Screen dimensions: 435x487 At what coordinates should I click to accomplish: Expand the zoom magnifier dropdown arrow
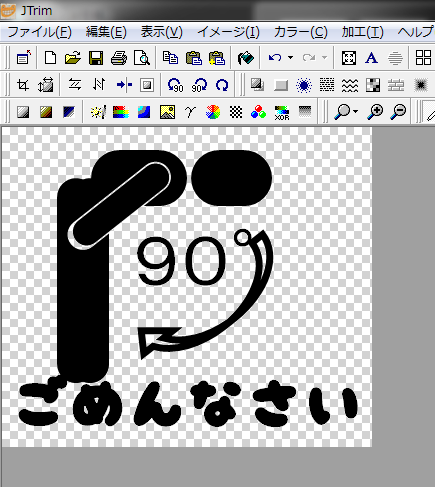coord(355,111)
